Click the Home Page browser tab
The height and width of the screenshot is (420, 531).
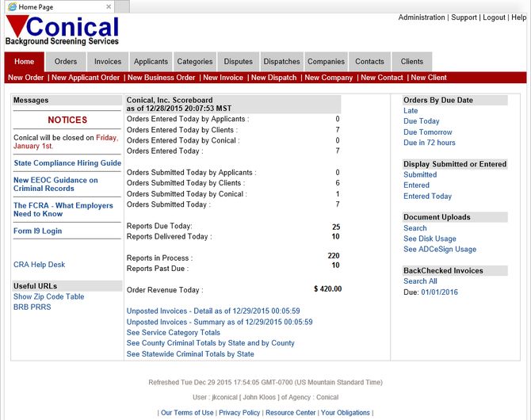[36, 6]
